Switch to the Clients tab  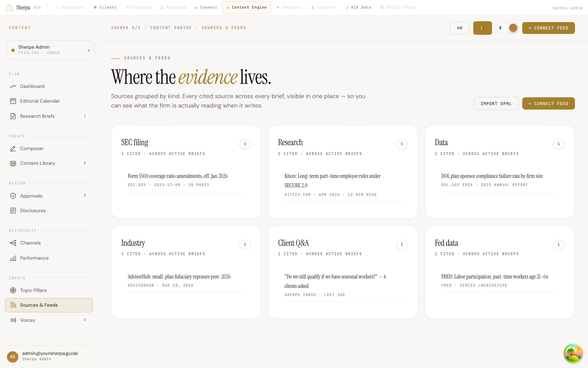pos(105,7)
